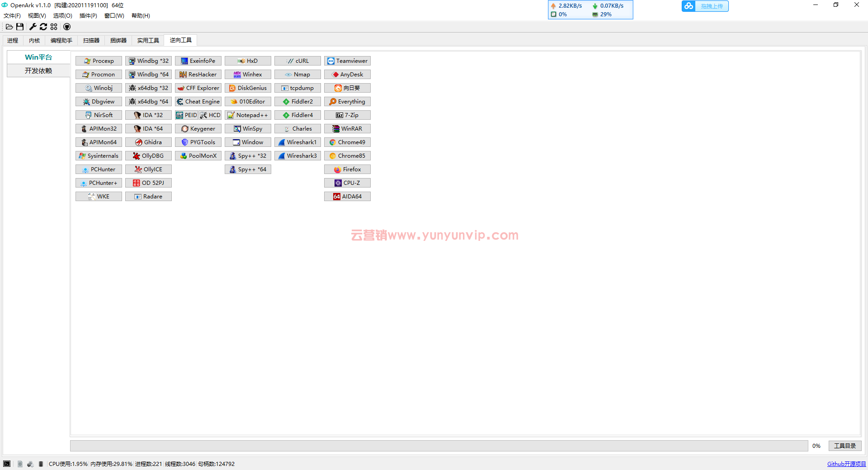Open ExeinfoPe

(198, 61)
